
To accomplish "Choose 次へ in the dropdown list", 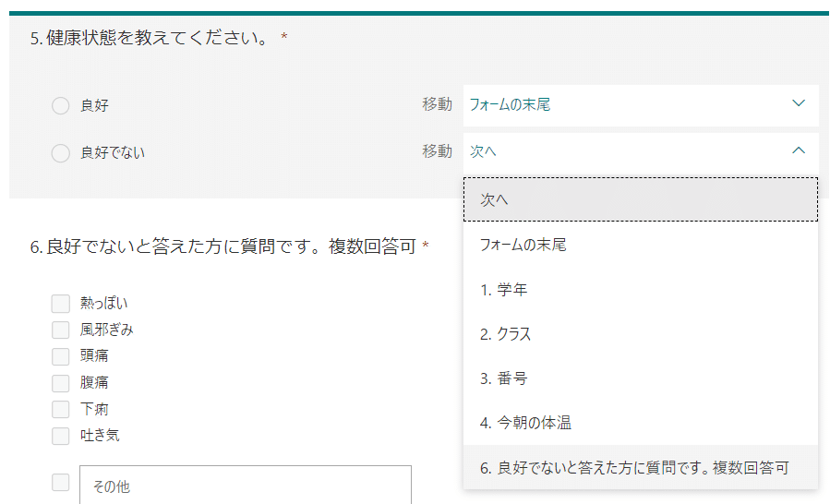I will 641,199.
